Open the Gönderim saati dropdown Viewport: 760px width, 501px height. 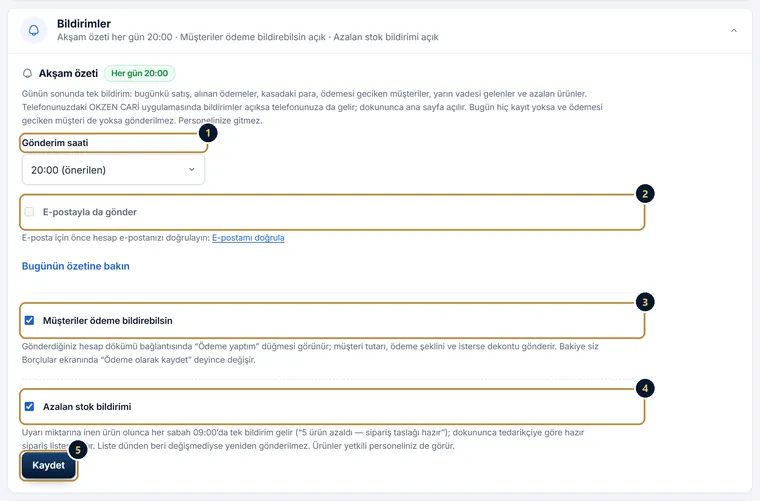click(113, 170)
